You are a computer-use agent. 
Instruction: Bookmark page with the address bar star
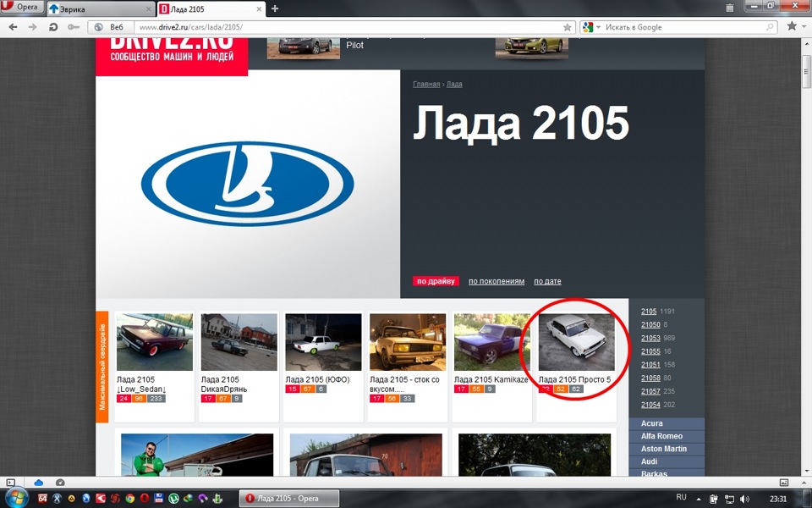(567, 27)
